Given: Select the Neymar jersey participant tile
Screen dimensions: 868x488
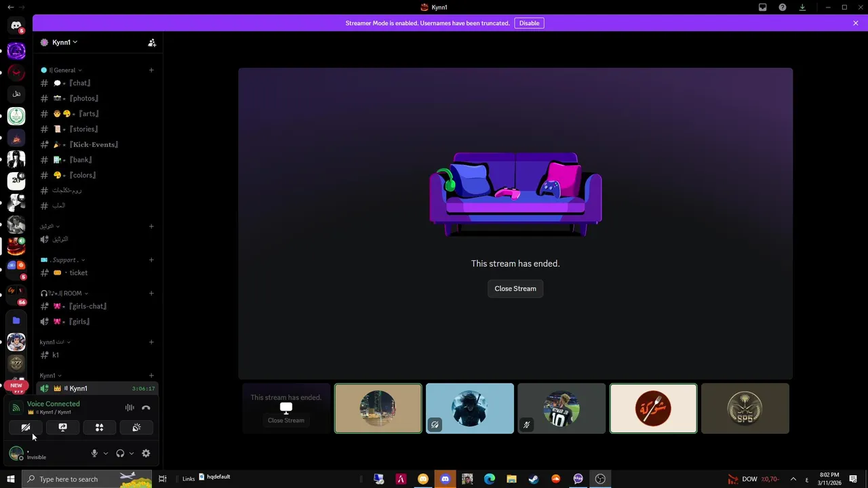Looking at the screenshot, I should point(561,408).
